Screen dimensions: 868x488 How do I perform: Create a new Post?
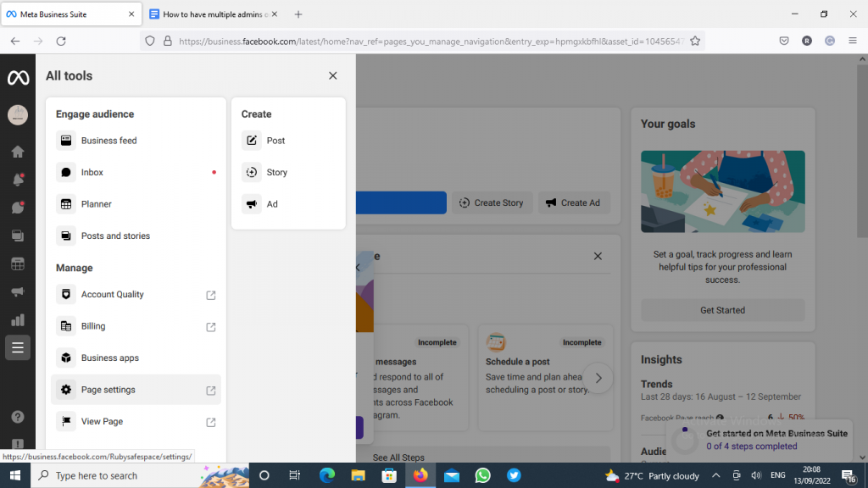(288, 141)
